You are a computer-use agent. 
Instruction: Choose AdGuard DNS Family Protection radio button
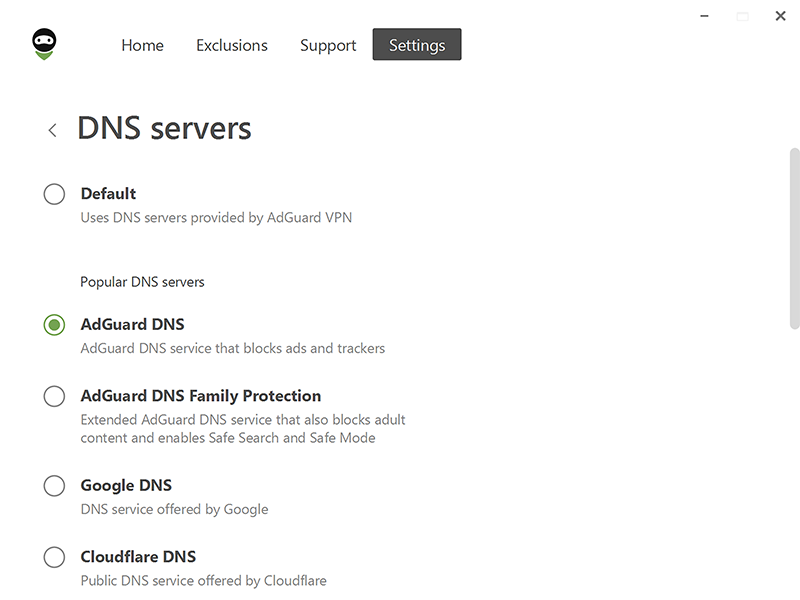[x=54, y=396]
